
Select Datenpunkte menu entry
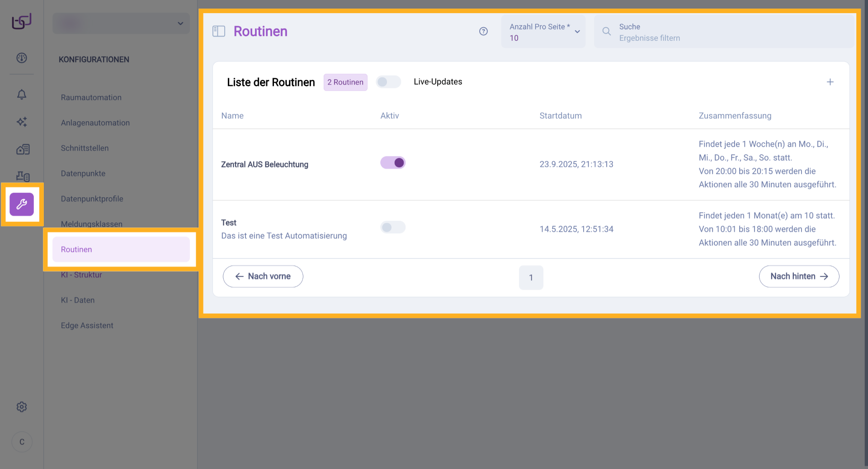(x=83, y=174)
